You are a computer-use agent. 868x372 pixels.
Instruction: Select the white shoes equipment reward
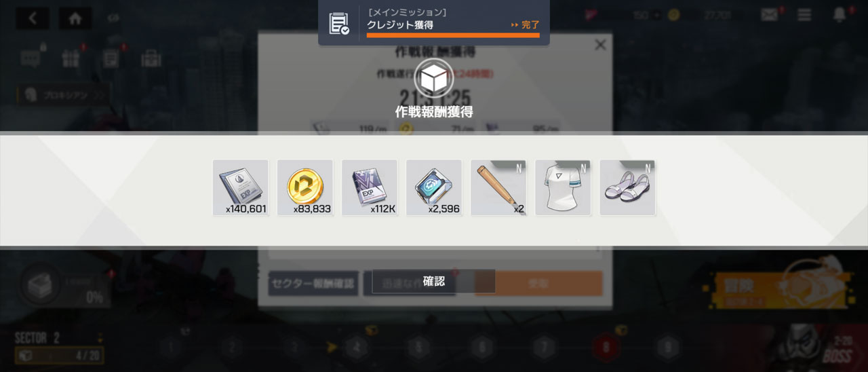(x=627, y=187)
